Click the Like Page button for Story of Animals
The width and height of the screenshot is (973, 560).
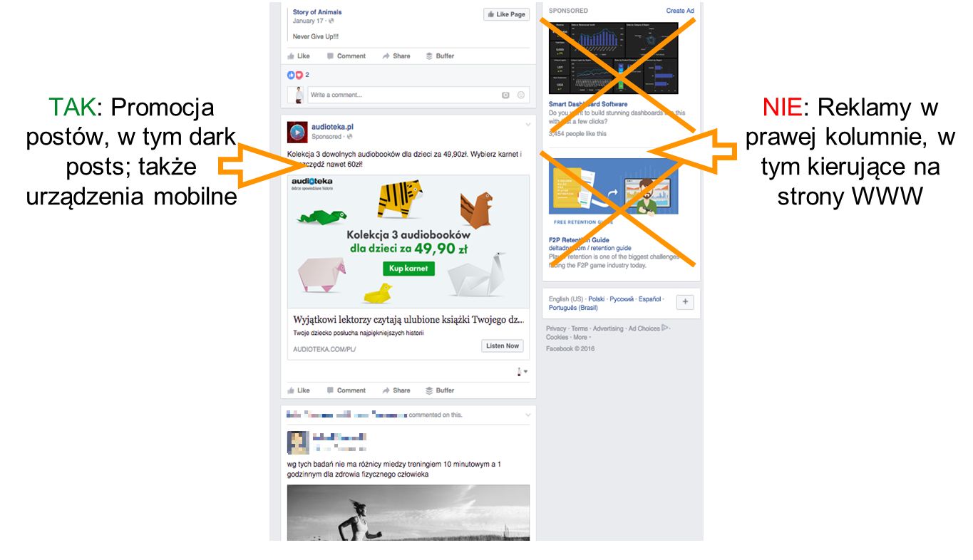click(506, 14)
